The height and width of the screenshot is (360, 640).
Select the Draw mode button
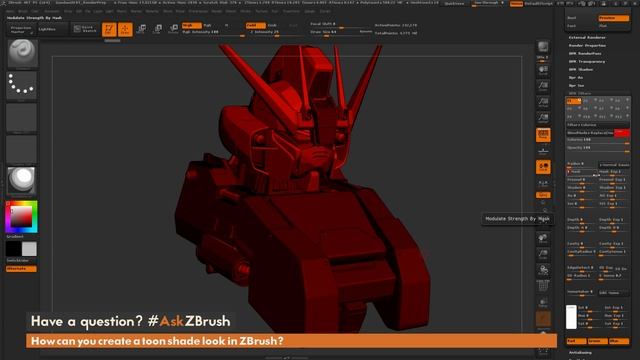click(125, 29)
